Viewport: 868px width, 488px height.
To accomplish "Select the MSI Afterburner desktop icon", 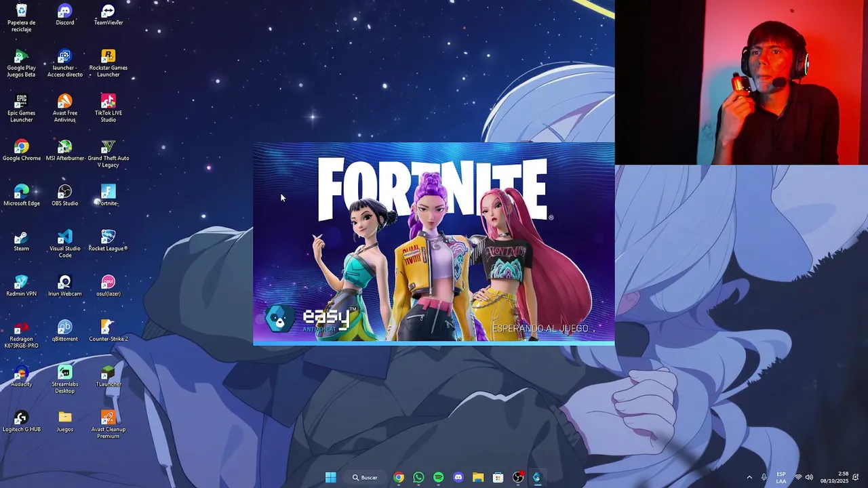I will tap(64, 150).
